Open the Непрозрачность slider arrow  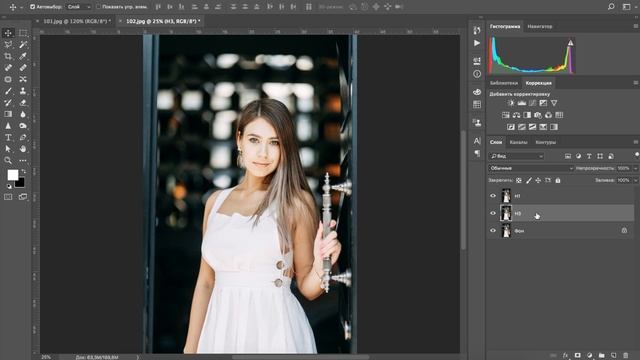click(636, 168)
